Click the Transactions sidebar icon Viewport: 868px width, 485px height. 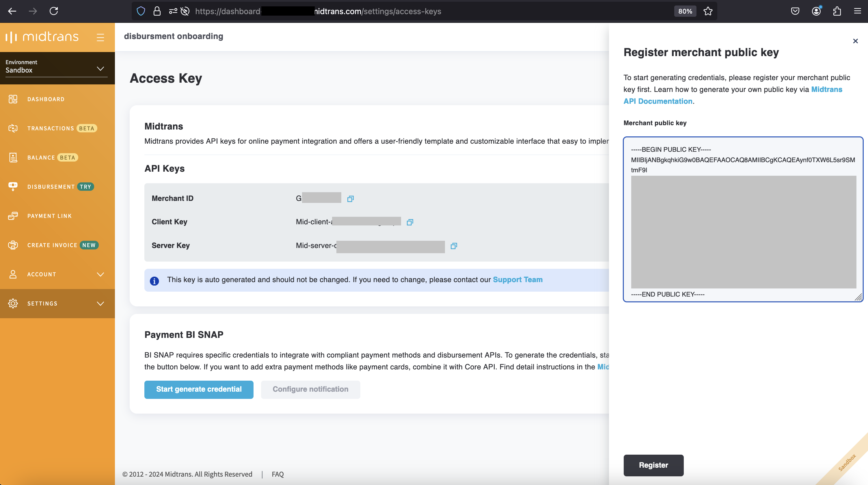tap(13, 128)
